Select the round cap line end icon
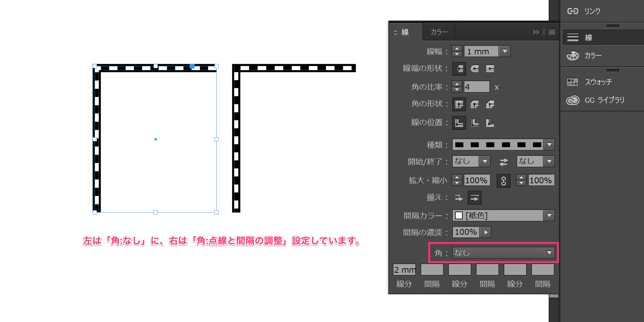The width and height of the screenshot is (644, 322). [475, 69]
